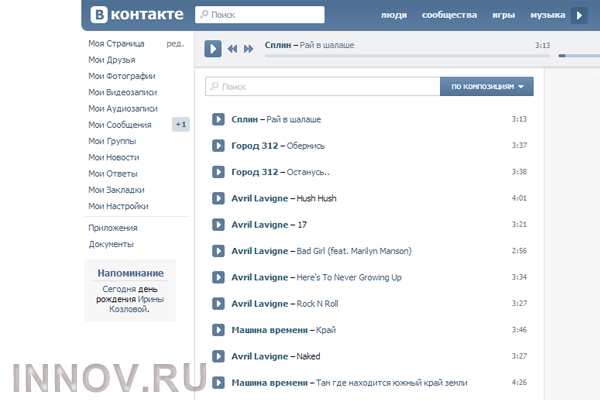Open 'сообщества' in top menu
Image resolution: width=600 pixels, height=400 pixels.
click(x=449, y=16)
